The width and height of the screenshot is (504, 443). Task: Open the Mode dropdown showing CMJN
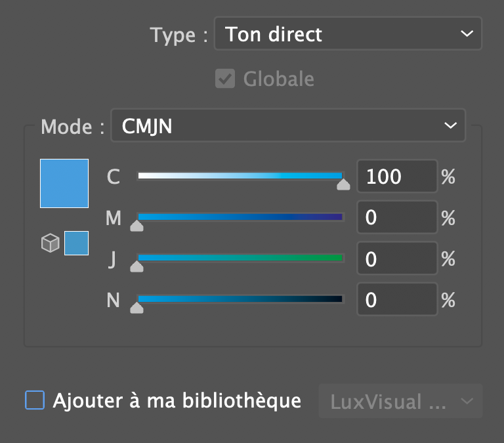tap(288, 125)
